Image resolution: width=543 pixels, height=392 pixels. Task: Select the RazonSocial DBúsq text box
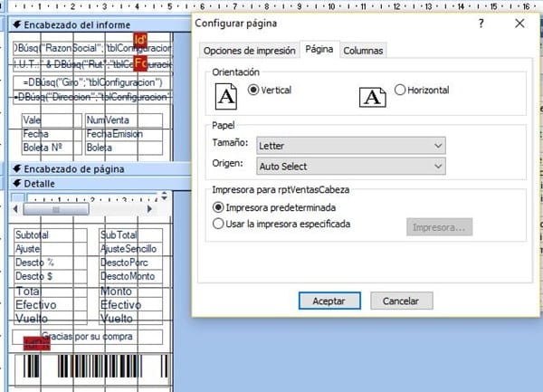tap(92, 48)
